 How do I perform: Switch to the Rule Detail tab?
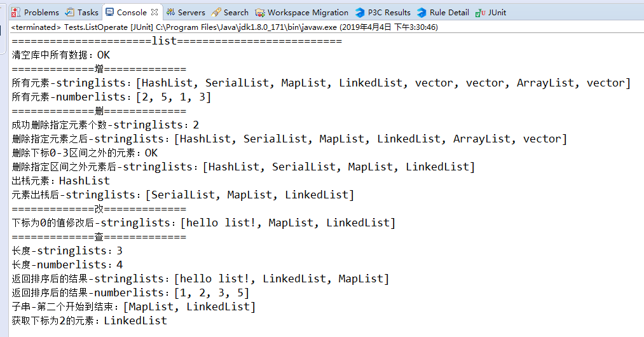(449, 12)
